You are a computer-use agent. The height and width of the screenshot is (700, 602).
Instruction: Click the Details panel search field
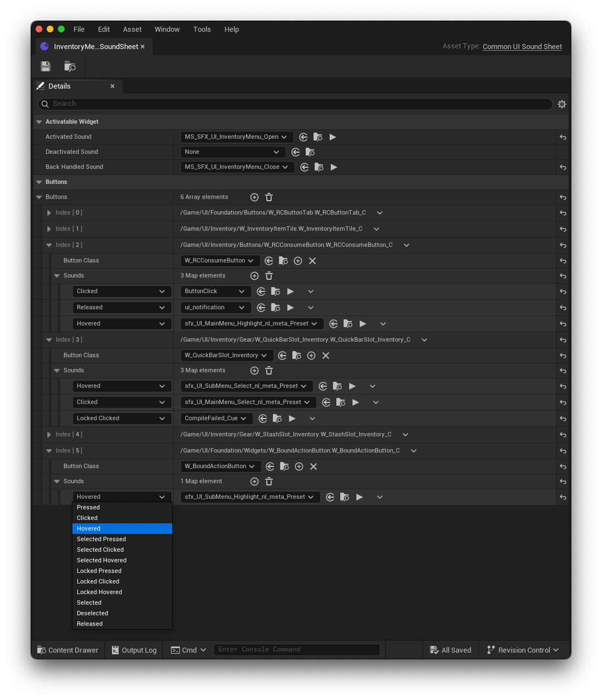point(295,104)
